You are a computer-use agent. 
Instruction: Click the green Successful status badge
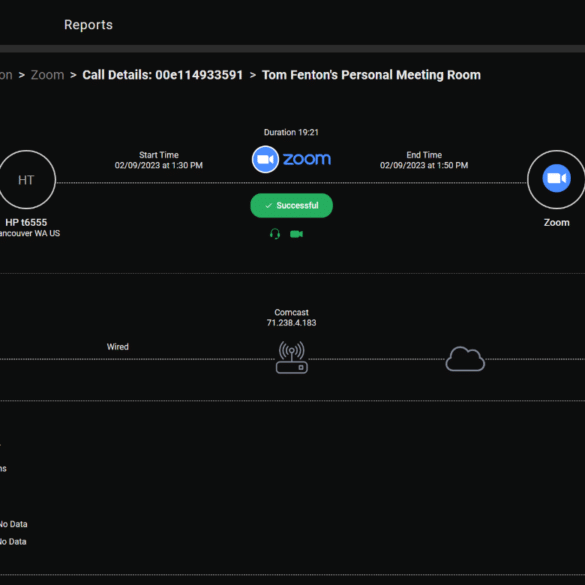click(291, 206)
